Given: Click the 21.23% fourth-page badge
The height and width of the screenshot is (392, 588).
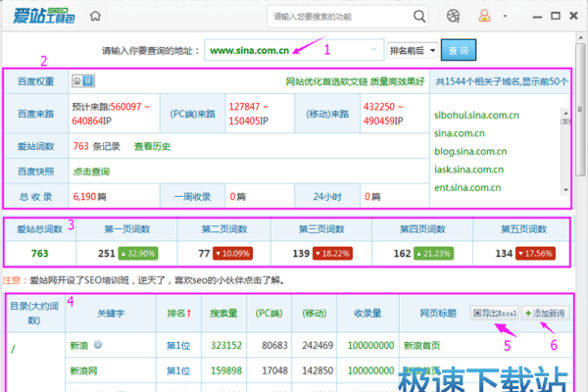Looking at the screenshot, I should 433,254.
